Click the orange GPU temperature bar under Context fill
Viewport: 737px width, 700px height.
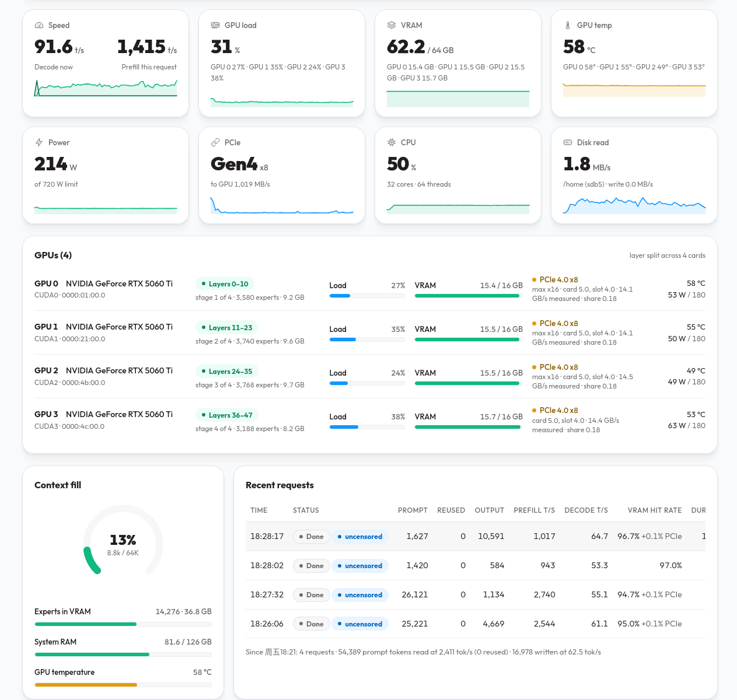click(123, 685)
